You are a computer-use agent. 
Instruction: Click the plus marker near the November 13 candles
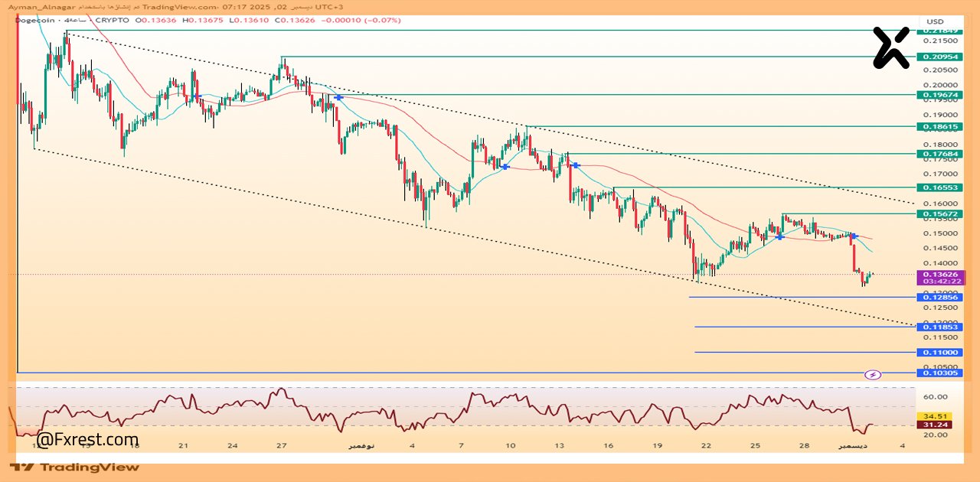[x=575, y=164]
